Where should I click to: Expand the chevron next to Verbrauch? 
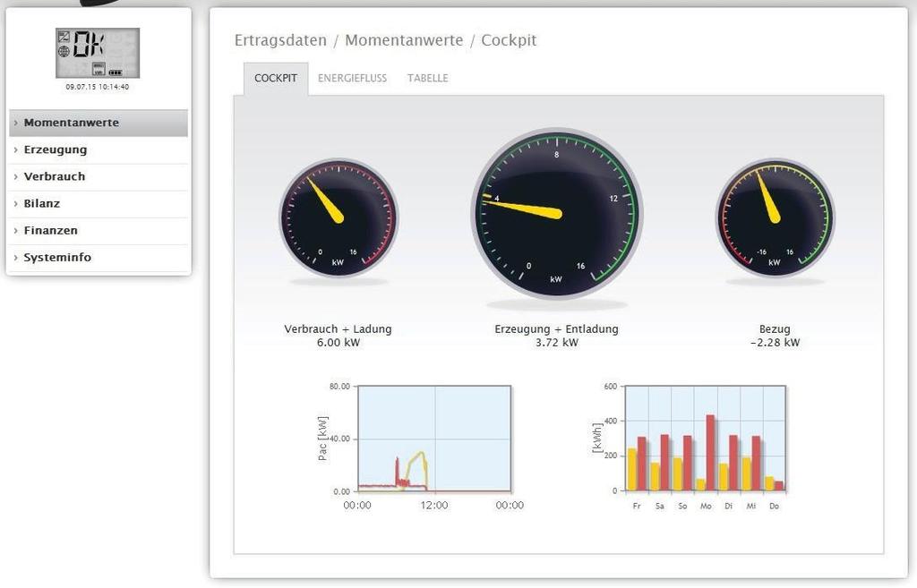[x=16, y=176]
